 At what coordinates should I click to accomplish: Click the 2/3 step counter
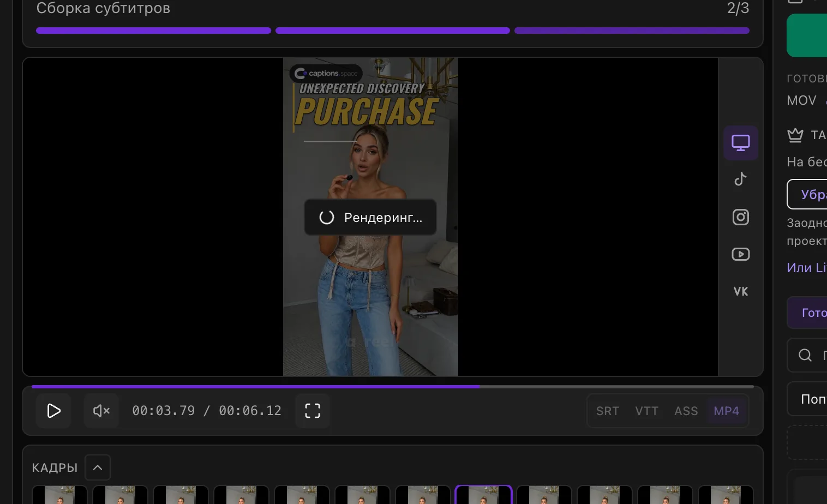(x=738, y=8)
